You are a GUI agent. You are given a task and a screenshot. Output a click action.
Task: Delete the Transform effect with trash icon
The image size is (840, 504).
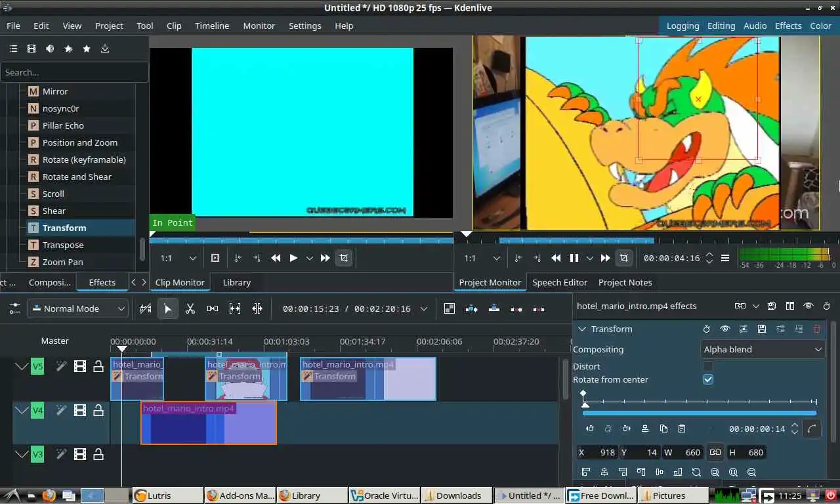tap(817, 329)
